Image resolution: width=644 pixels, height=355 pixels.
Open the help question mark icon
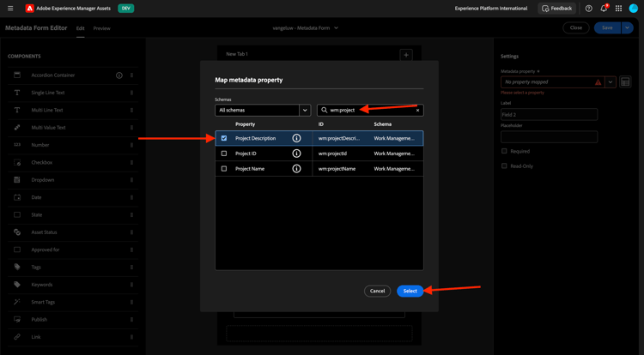(x=588, y=9)
